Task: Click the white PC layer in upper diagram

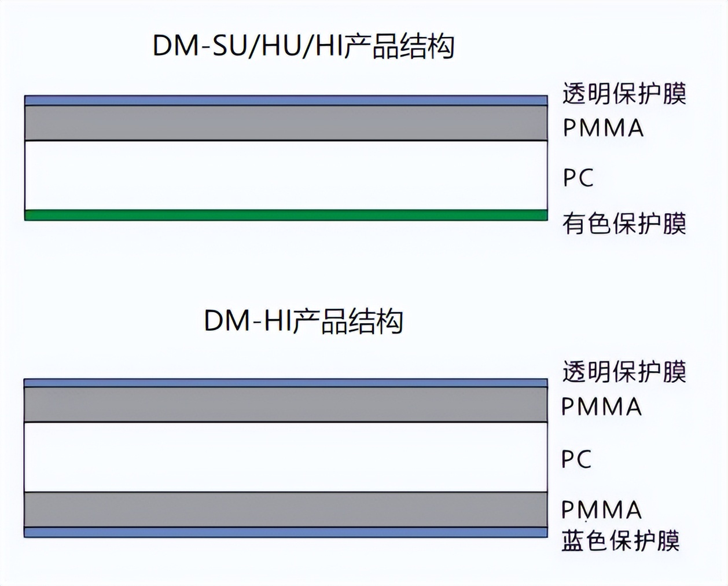Action: tap(286, 175)
